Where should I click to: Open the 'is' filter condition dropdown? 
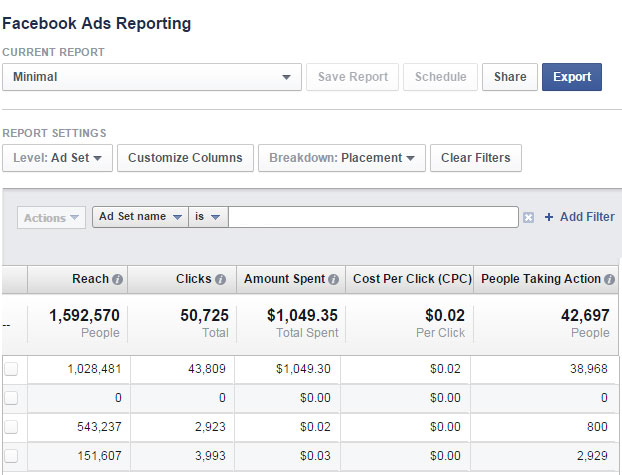(208, 217)
